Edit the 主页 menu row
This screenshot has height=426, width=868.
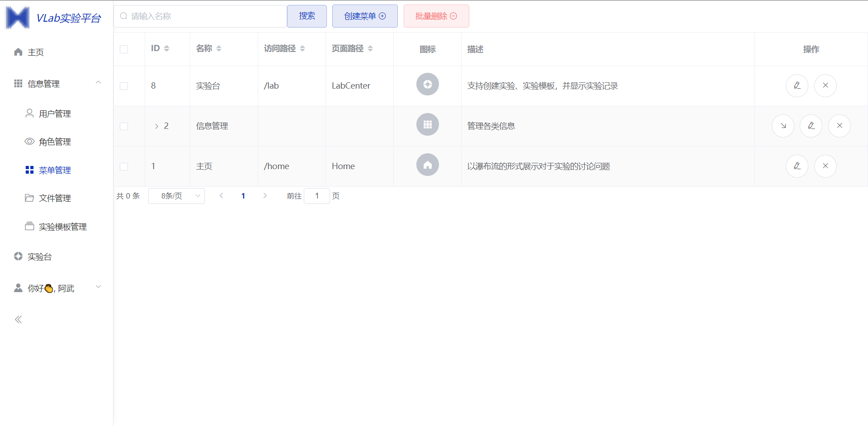point(797,166)
